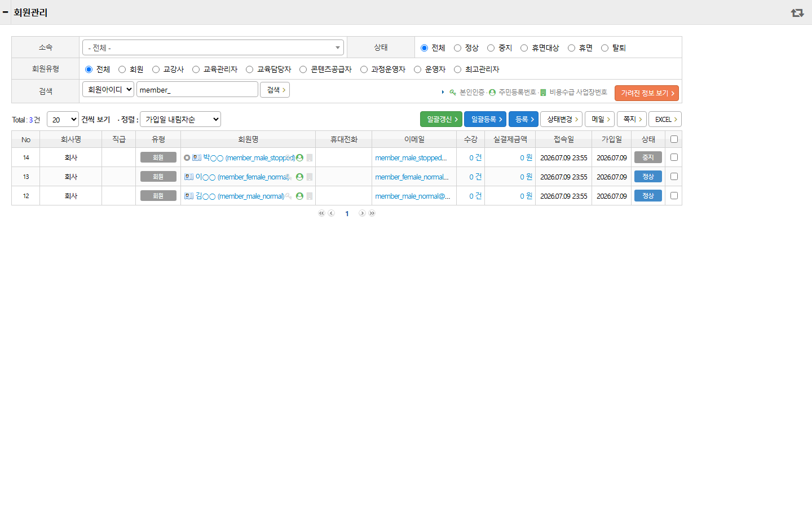Open the 소속 '- 전체 -' dropdown
This screenshot has height=508, width=812.
click(213, 47)
